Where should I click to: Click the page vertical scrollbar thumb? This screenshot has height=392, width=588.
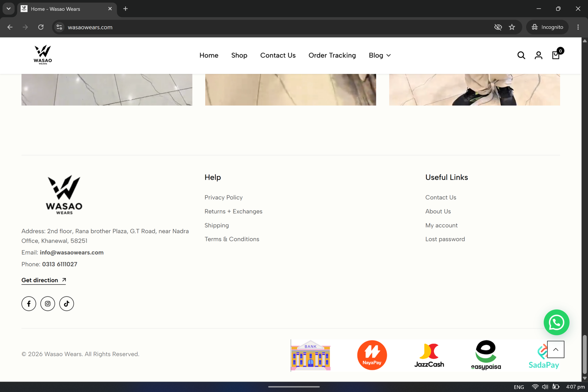[x=584, y=354]
